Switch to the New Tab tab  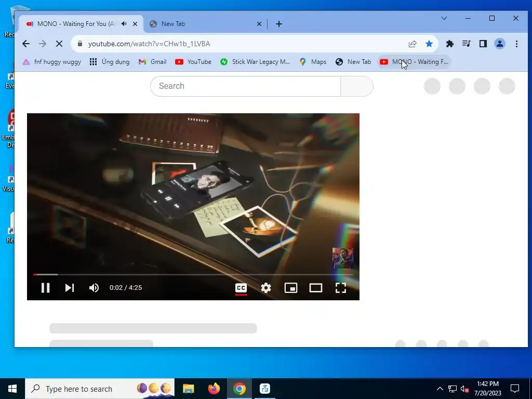click(202, 24)
